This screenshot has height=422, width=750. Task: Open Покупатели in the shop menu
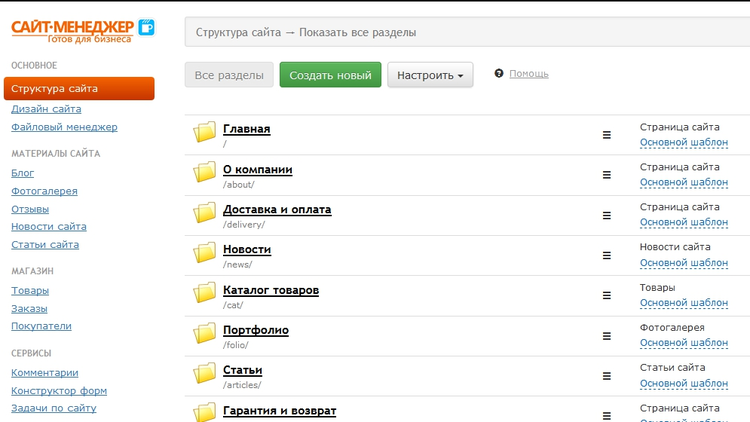coord(41,326)
